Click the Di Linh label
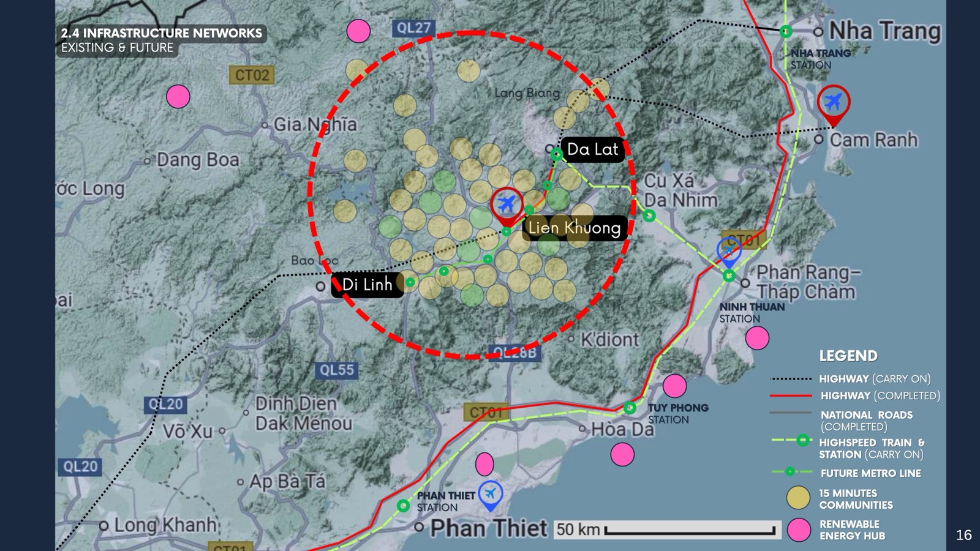980x551 pixels. tap(367, 285)
